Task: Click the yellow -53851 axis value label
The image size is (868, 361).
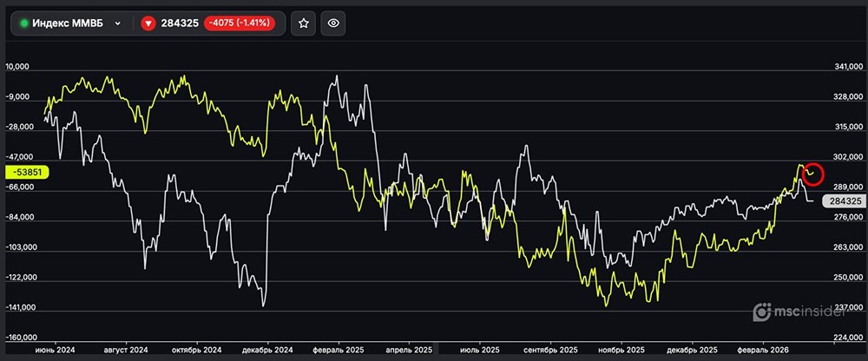Action: click(27, 172)
